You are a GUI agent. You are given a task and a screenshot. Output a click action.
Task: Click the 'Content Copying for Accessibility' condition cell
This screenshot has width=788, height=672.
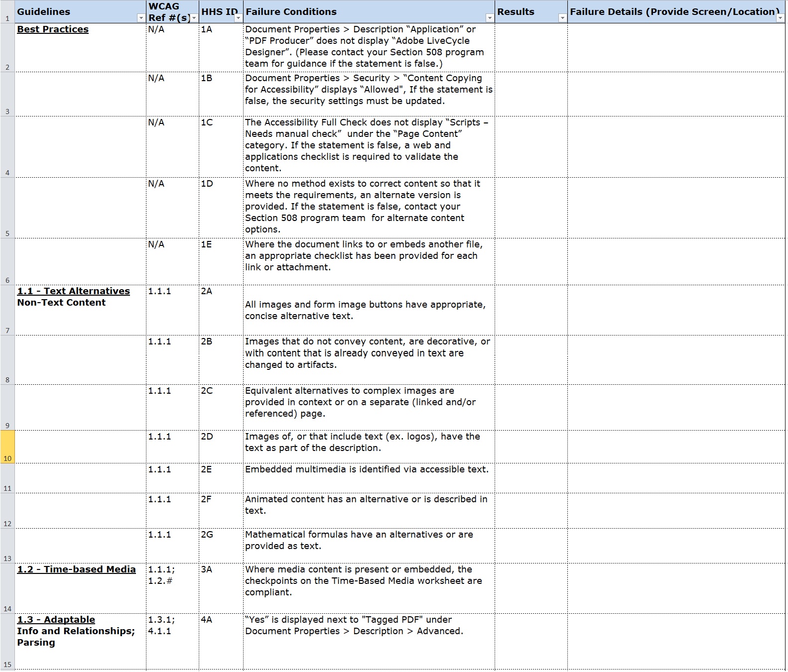(x=369, y=94)
